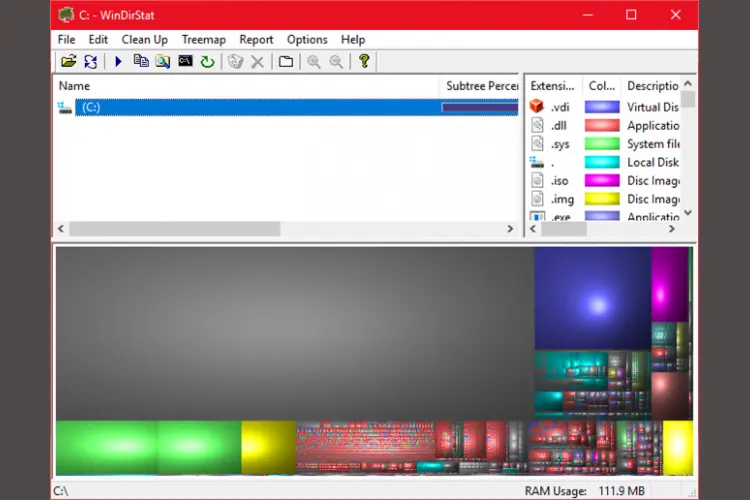Open the Treemap menu
Image resolution: width=750 pixels, height=500 pixels.
(204, 40)
